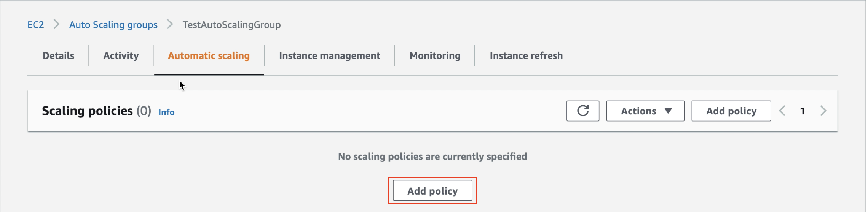Switch to the Details tab
This screenshot has height=212, width=868.
coord(59,56)
